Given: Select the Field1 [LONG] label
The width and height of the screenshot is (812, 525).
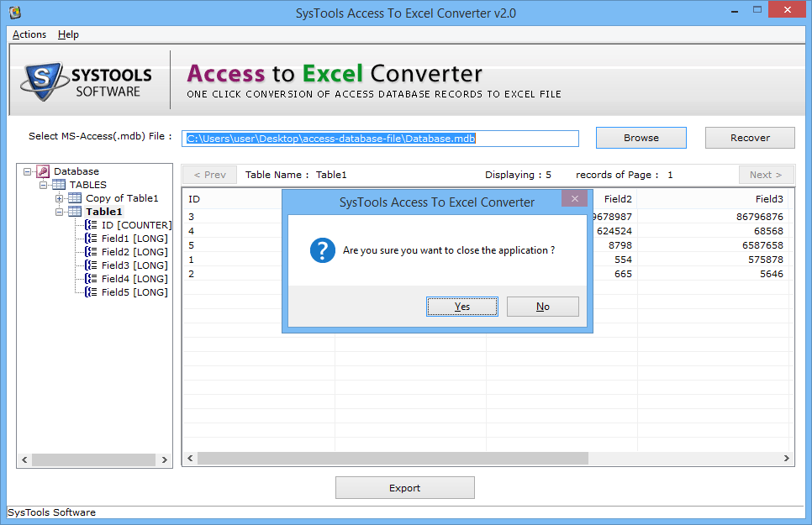Looking at the screenshot, I should coord(134,239).
